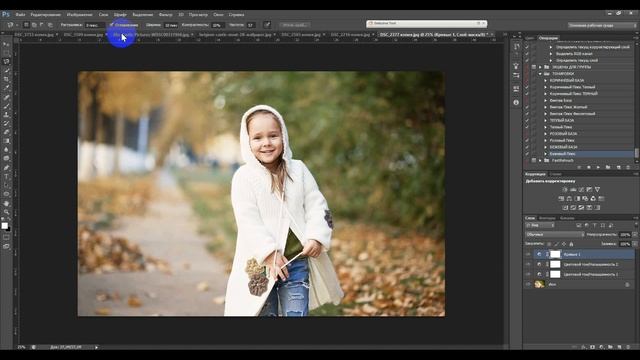Select the Zoom tool
Viewport: 640px width, 360px height.
(x=6, y=212)
